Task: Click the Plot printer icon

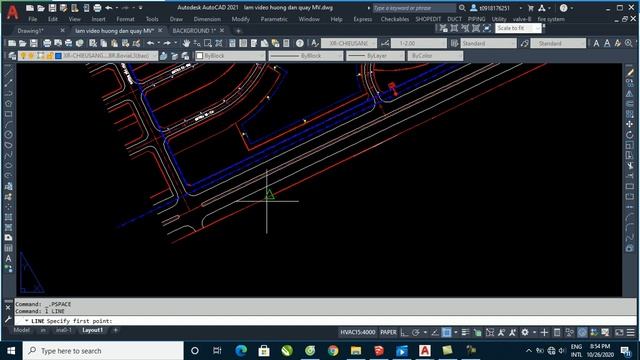Action: tap(47, 43)
